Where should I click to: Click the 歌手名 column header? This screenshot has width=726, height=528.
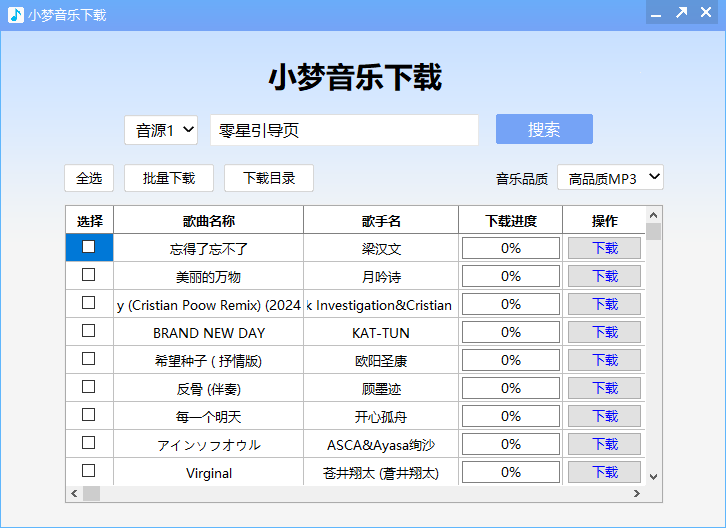[x=381, y=221]
